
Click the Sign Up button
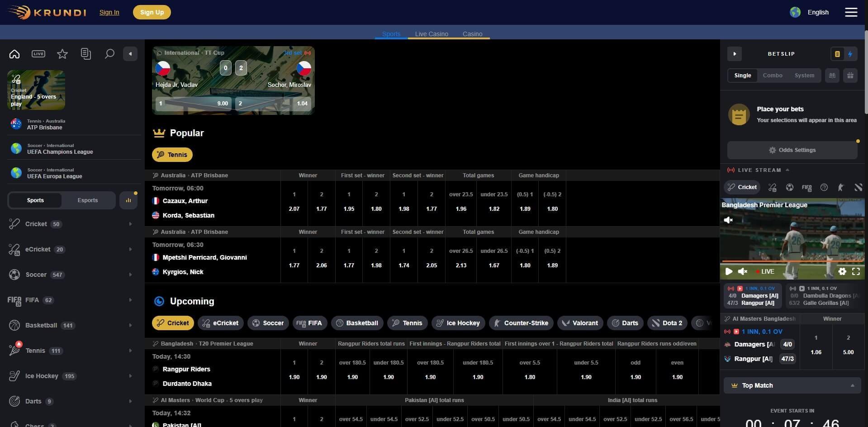[x=152, y=12]
